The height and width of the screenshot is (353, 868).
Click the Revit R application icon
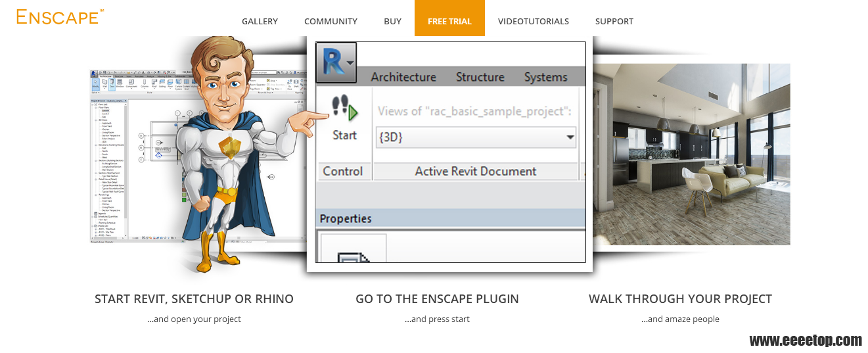click(336, 62)
